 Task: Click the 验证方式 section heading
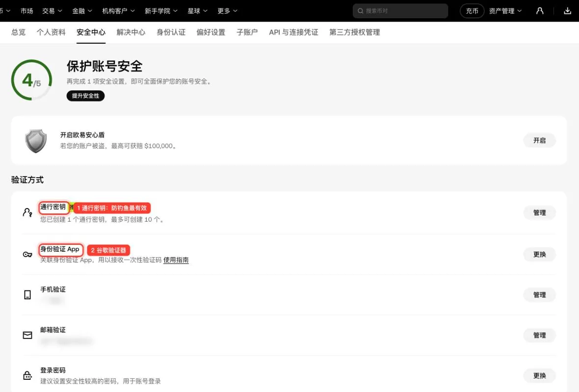[x=27, y=180]
